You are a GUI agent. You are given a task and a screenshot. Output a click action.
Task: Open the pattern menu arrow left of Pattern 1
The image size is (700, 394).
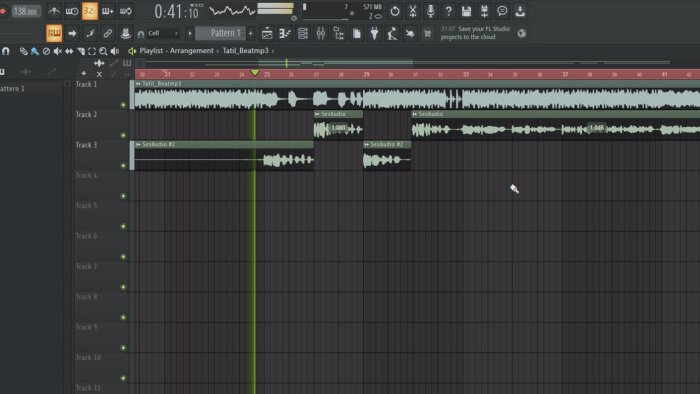[x=189, y=33]
